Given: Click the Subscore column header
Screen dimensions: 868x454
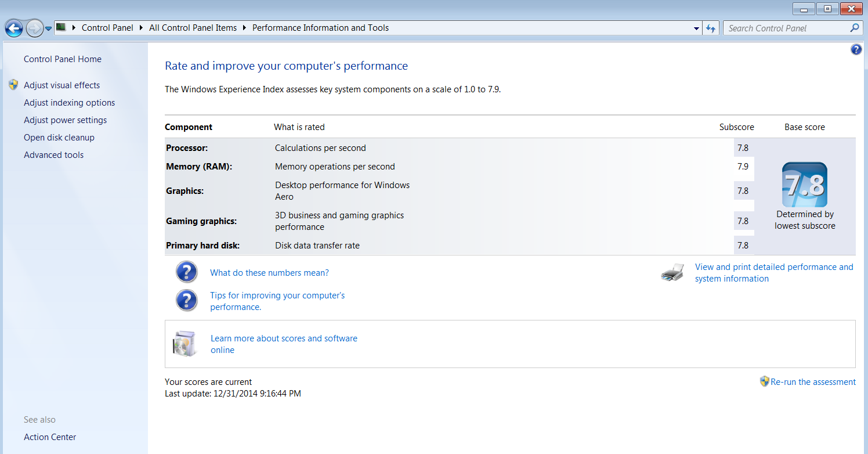Looking at the screenshot, I should coord(737,127).
